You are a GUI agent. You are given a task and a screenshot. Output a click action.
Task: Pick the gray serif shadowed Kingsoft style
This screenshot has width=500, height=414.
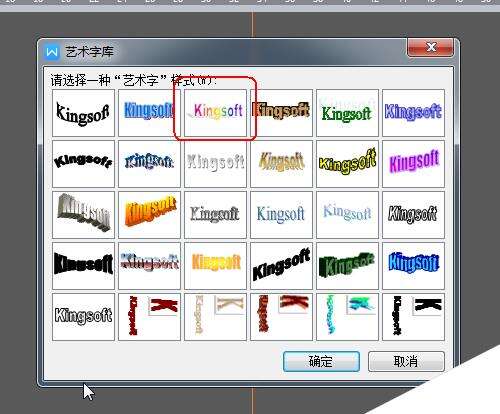click(x=215, y=215)
